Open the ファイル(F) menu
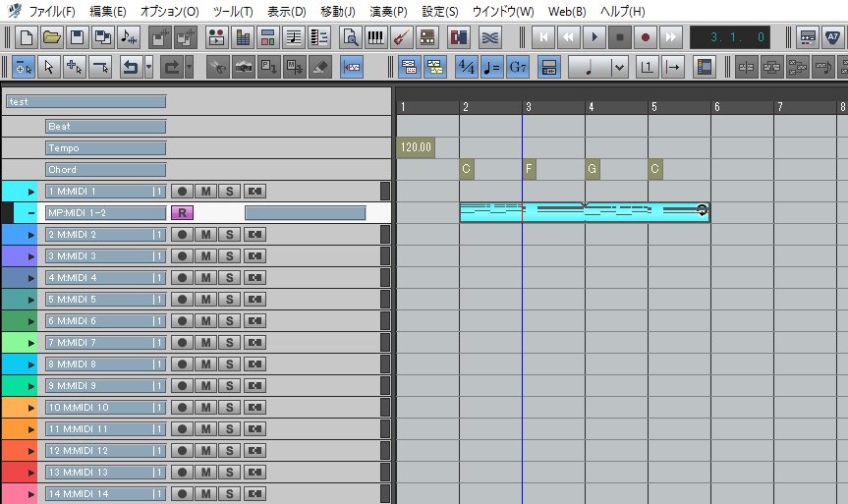Viewport: 848px width, 504px height. tap(52, 12)
